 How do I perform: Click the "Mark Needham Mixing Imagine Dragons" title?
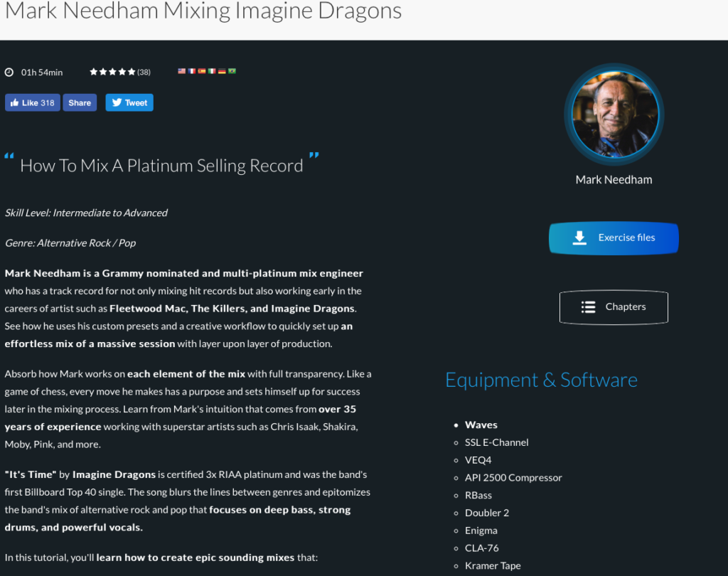click(x=203, y=10)
